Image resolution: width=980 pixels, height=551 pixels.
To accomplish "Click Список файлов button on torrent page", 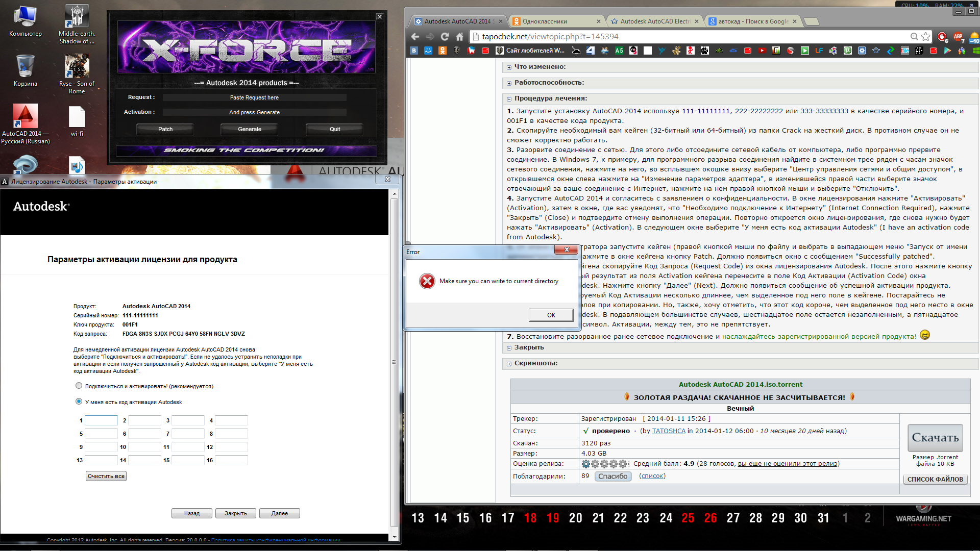I will pos(935,479).
